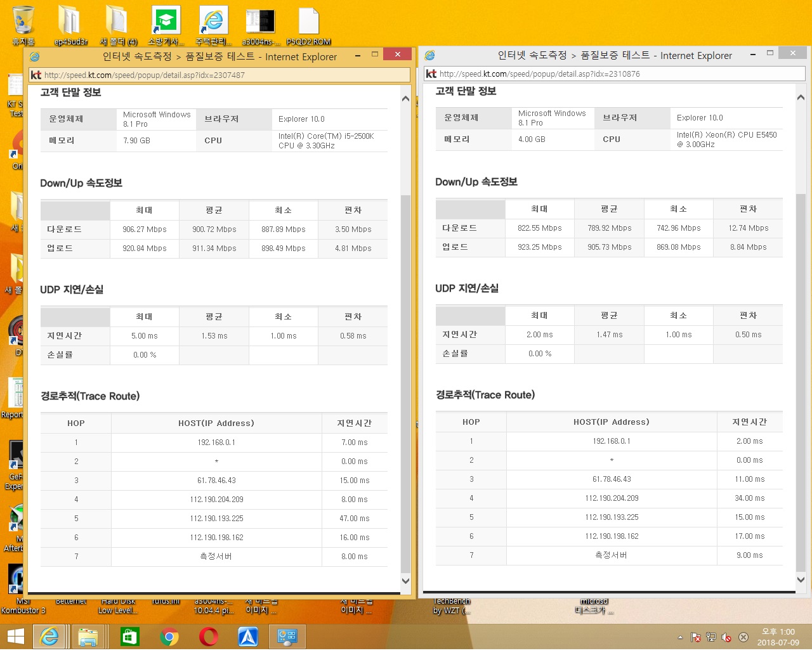812x653 pixels.
Task: Open the a3004ns image thumbnail at desktop top
Action: (x=261, y=25)
